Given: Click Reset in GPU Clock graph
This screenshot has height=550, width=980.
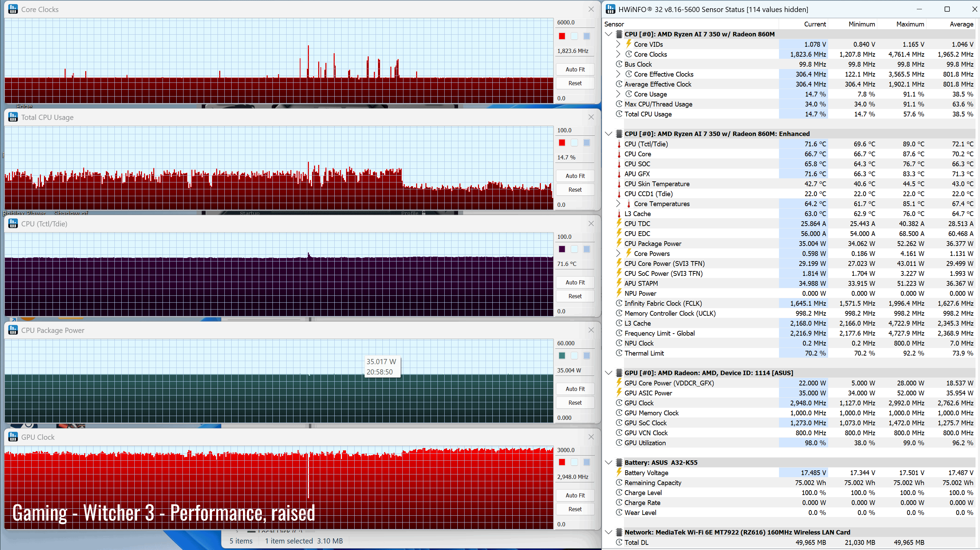Looking at the screenshot, I should 575,509.
